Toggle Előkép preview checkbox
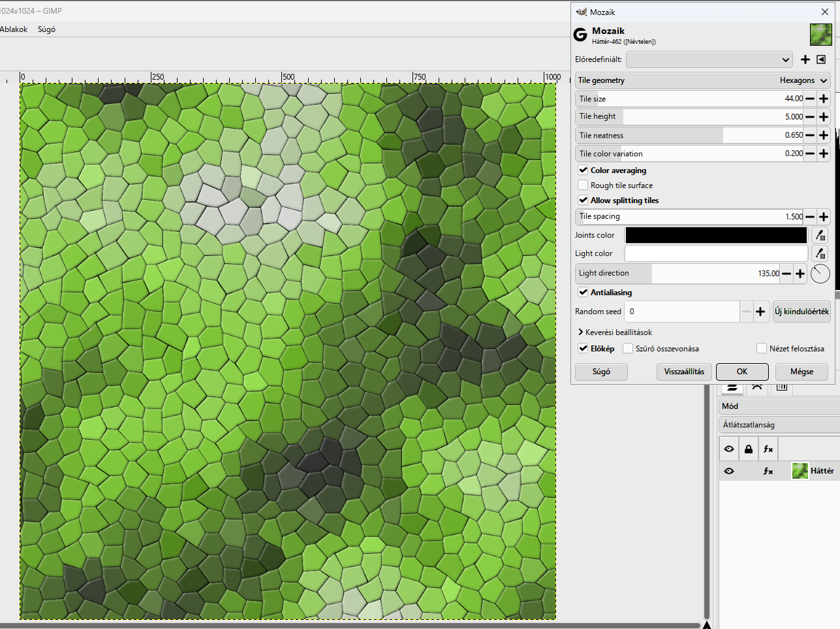This screenshot has height=629, width=840. (x=583, y=349)
